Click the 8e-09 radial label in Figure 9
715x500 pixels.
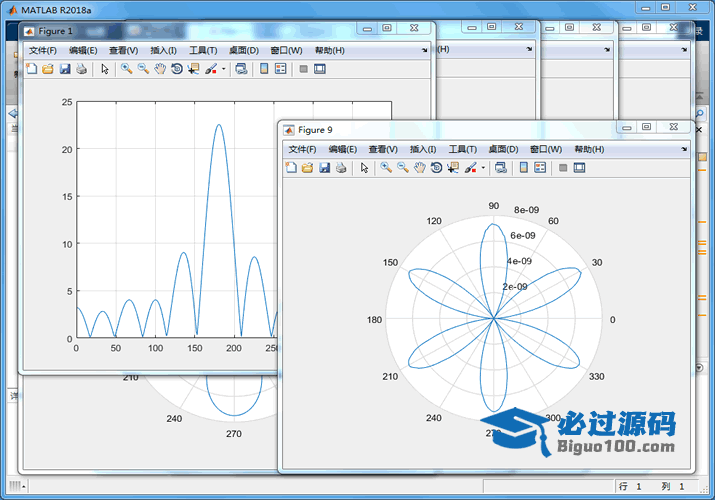tap(526, 210)
